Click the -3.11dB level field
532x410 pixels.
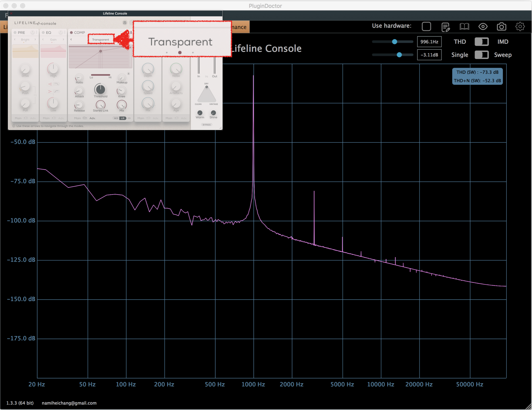[x=429, y=55]
